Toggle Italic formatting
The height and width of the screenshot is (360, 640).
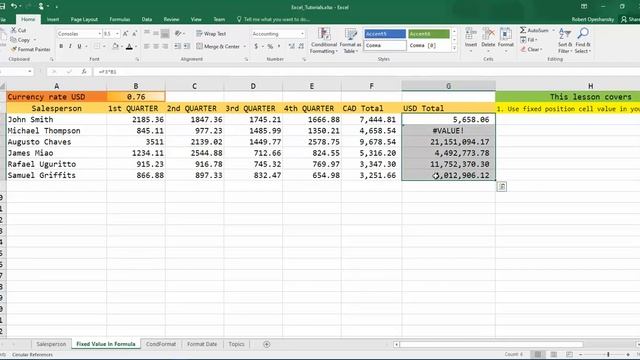[70, 46]
